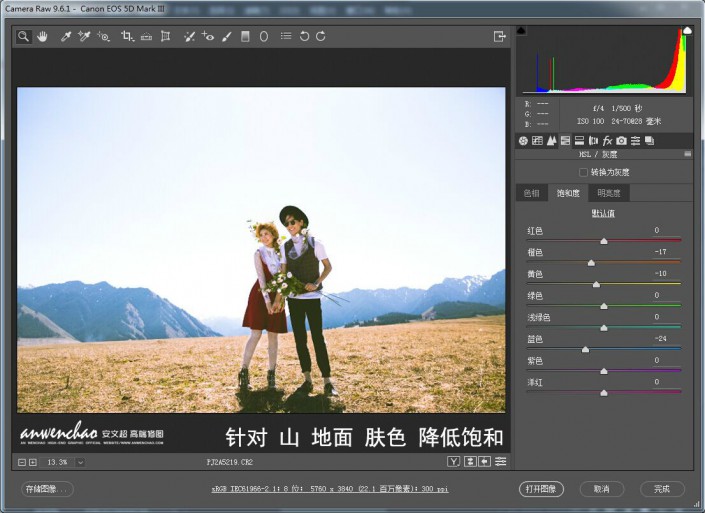The image size is (705, 513).
Task: Rotate image counterclockwise
Action: point(304,36)
